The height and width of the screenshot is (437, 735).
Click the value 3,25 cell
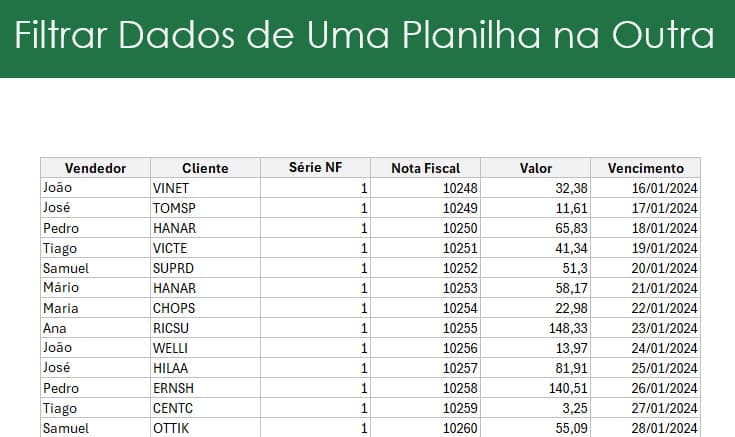[x=536, y=408]
